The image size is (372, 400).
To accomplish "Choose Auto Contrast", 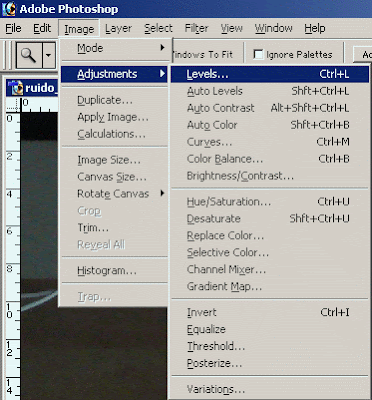I will 270,108.
